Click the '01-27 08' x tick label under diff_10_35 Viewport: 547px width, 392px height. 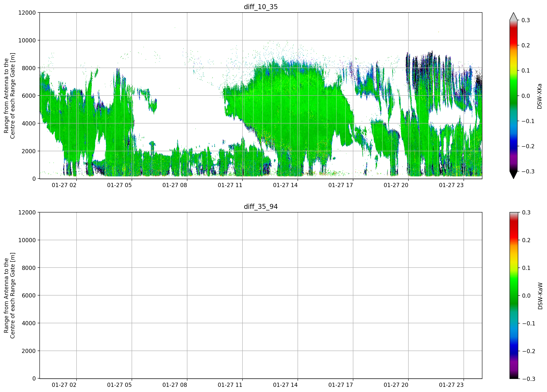[x=175, y=185]
